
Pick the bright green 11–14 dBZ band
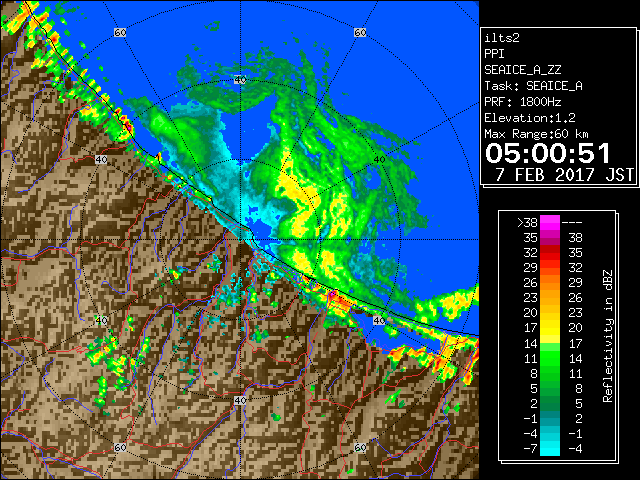click(x=550, y=358)
